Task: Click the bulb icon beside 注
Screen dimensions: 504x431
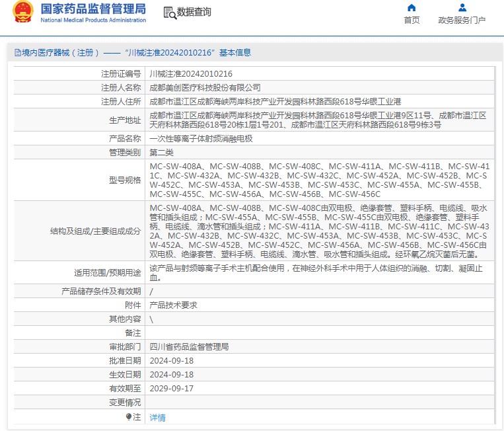Action: (128, 417)
